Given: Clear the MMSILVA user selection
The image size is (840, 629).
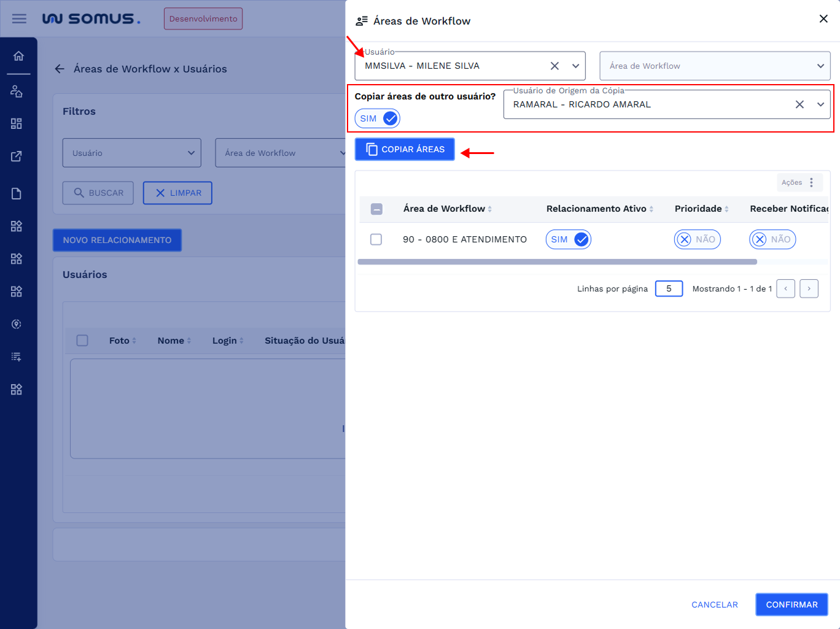Looking at the screenshot, I should point(554,66).
